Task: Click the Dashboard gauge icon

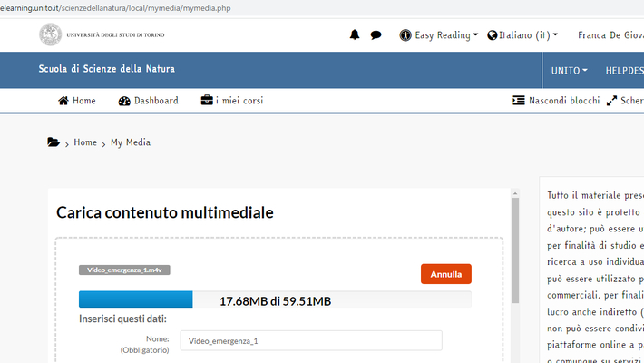Action: (x=124, y=101)
